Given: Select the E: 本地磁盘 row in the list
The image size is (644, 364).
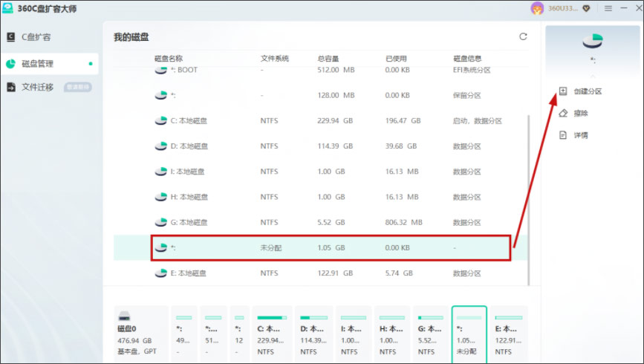Looking at the screenshot, I should pos(320,273).
